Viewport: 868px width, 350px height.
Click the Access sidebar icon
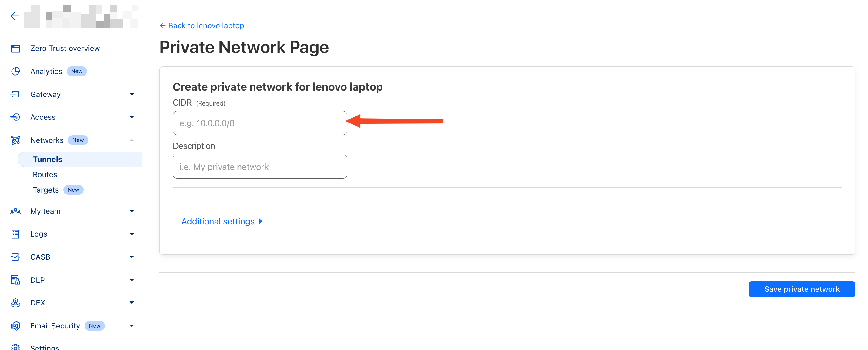click(15, 117)
